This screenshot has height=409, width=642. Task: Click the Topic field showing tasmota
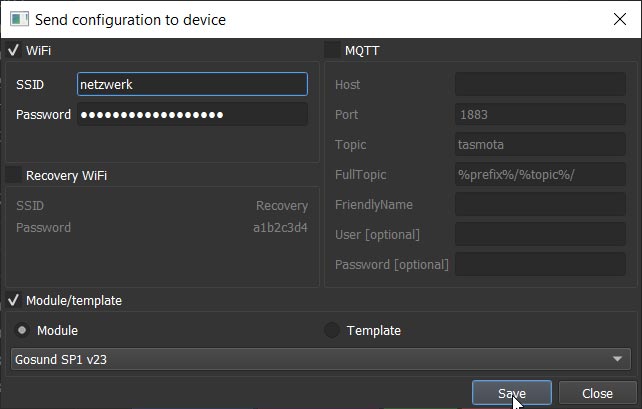pyautogui.click(x=540, y=144)
